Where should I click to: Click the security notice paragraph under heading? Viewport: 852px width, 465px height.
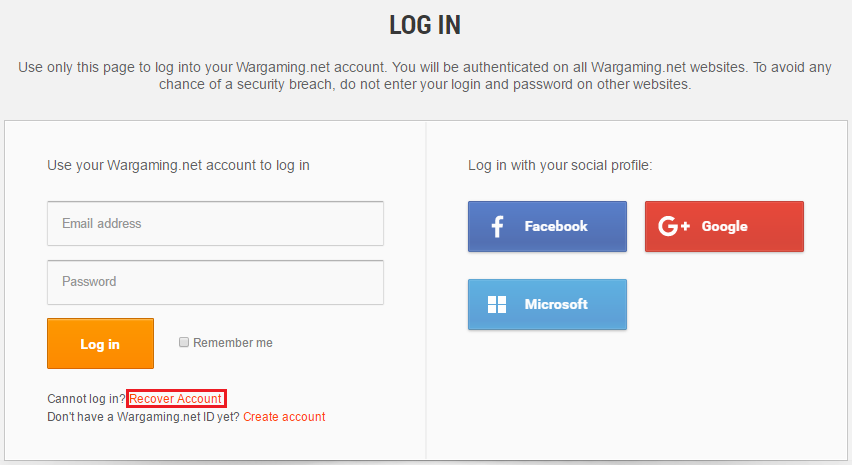pyautogui.click(x=425, y=76)
